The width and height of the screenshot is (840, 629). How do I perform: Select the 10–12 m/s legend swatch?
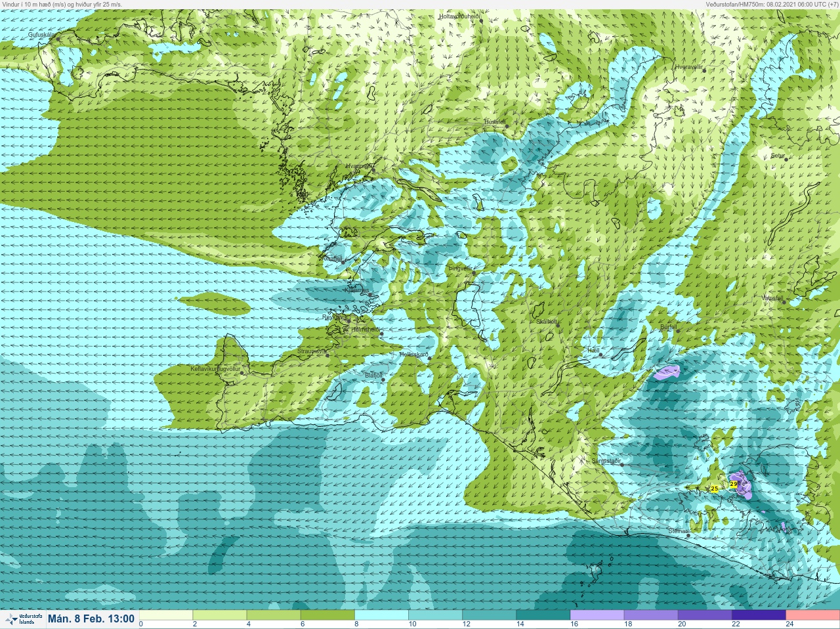click(x=436, y=615)
